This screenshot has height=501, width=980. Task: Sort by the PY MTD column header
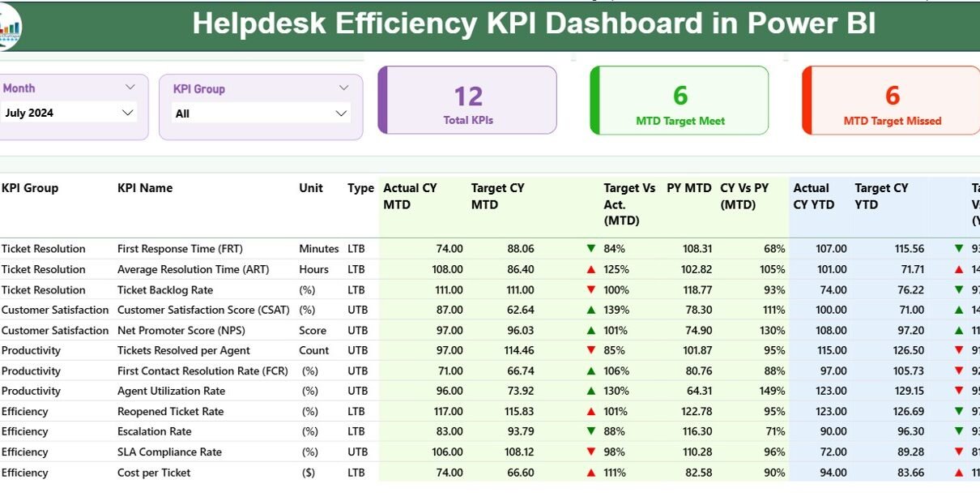(x=688, y=188)
